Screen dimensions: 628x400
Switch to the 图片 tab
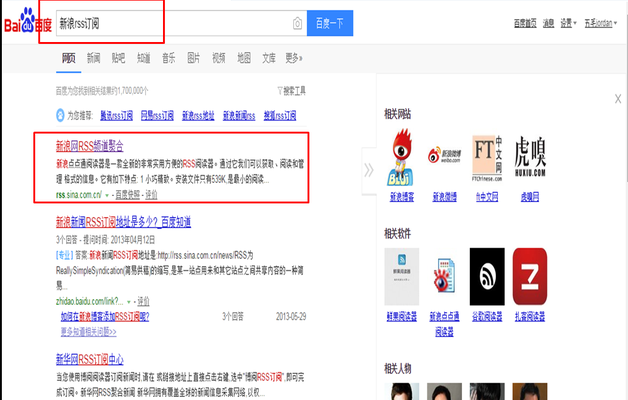point(193,58)
